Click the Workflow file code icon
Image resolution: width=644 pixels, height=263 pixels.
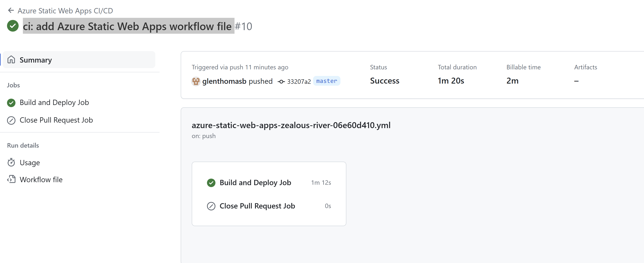click(11, 179)
